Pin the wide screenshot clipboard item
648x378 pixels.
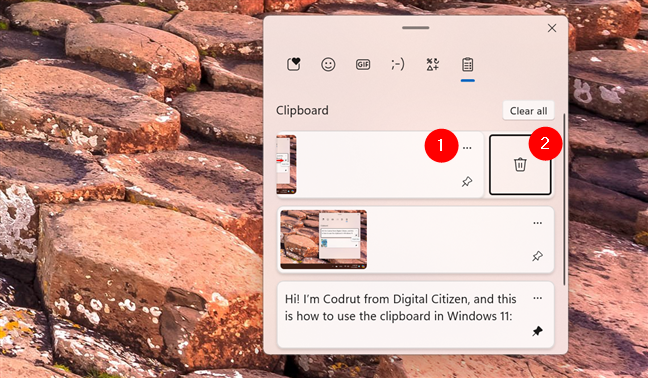pos(537,256)
